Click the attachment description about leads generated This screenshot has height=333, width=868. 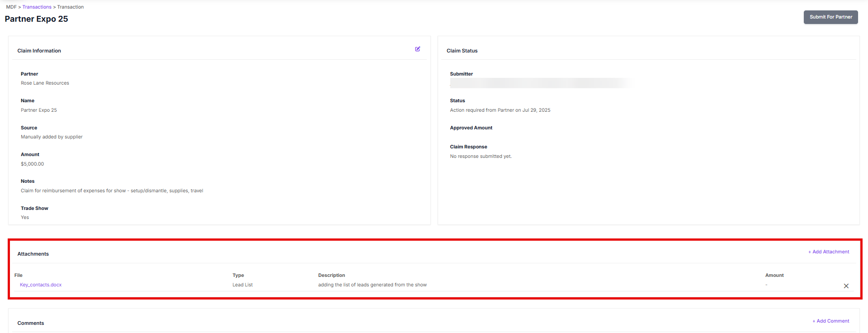coord(372,285)
